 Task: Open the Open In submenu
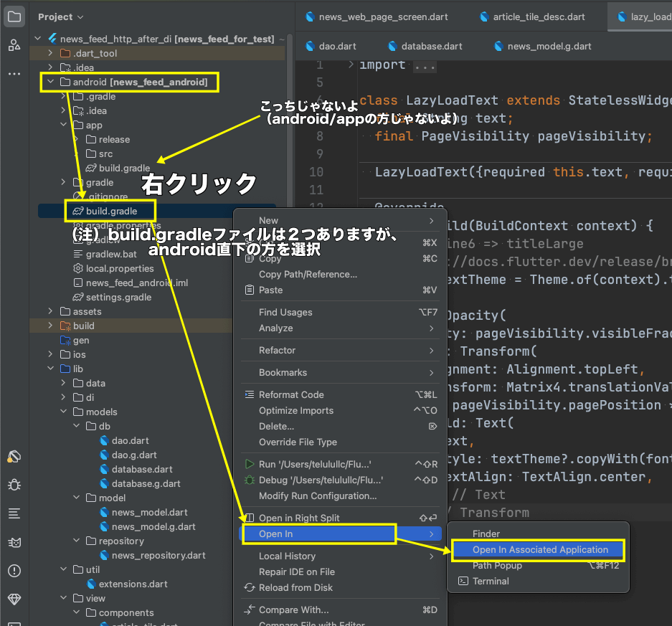(340, 534)
